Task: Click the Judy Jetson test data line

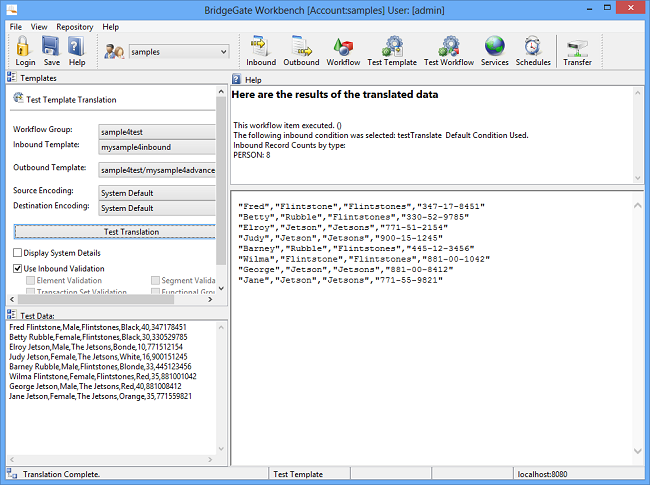Action: pos(98,357)
